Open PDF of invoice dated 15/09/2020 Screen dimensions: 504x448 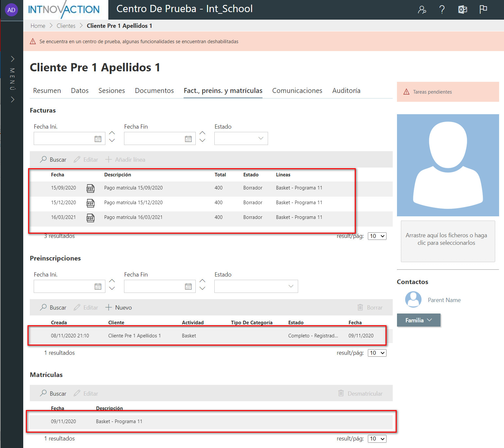(x=90, y=188)
